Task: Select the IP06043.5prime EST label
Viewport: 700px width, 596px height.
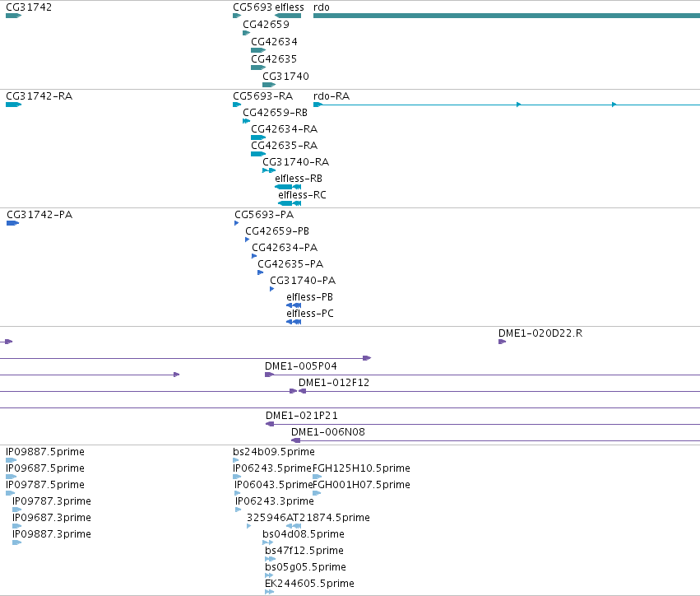Action: tap(274, 485)
